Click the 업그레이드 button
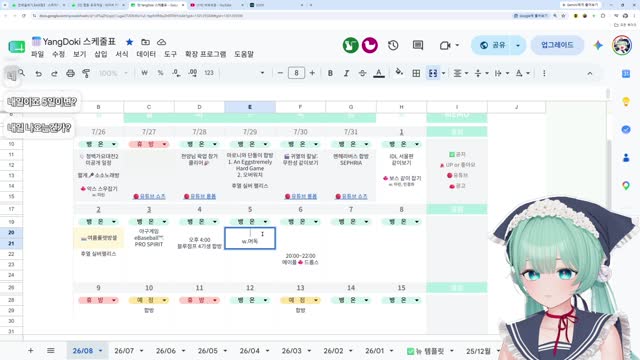The height and width of the screenshot is (360, 640). 557,45
